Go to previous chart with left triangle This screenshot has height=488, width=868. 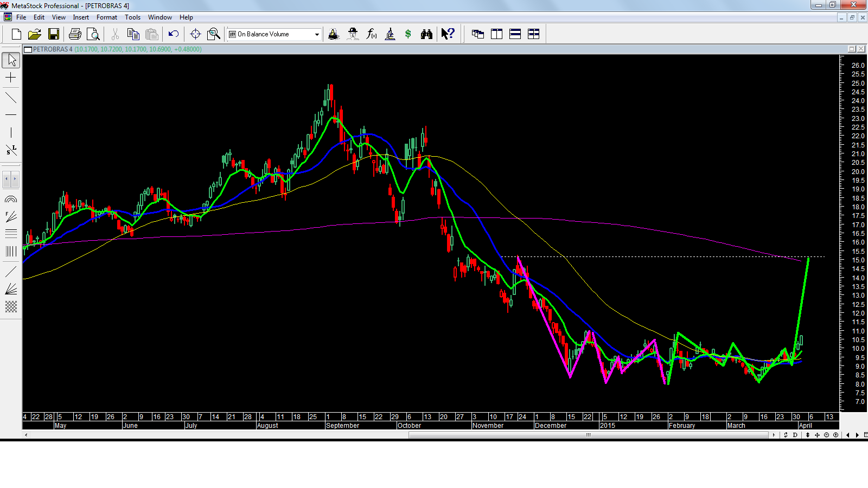(x=848, y=435)
